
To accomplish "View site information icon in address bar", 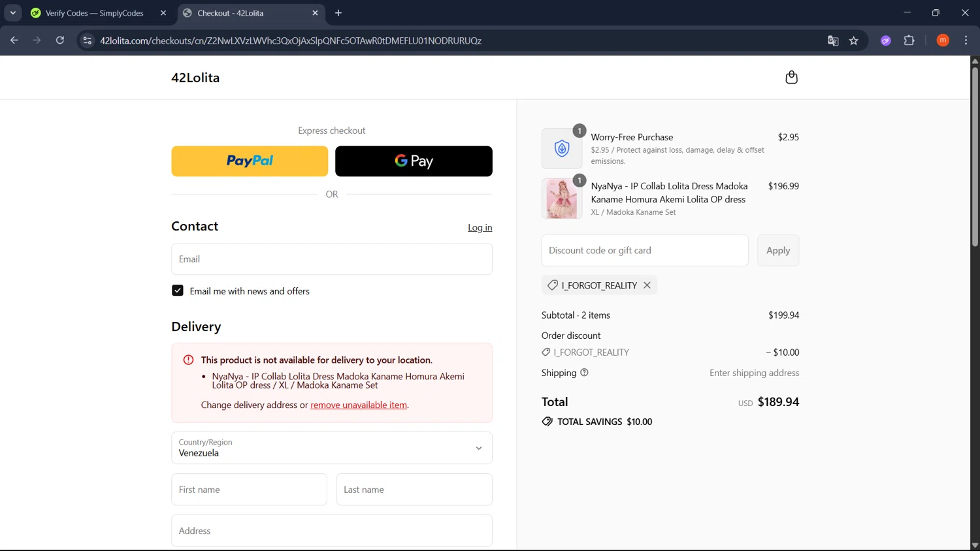I will tap(87, 40).
